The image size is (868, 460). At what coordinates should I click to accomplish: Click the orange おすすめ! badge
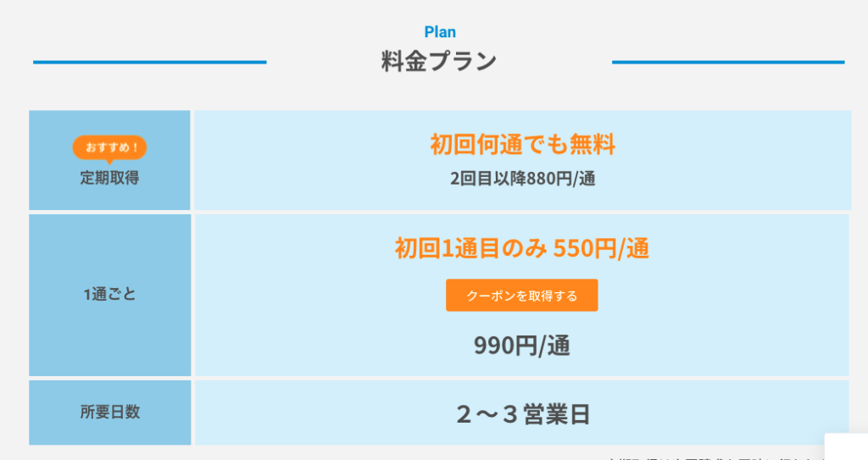110,148
